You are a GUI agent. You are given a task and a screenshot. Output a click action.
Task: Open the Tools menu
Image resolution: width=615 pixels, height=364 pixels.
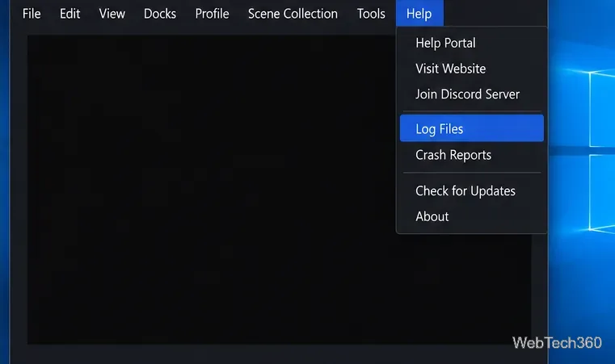click(371, 14)
